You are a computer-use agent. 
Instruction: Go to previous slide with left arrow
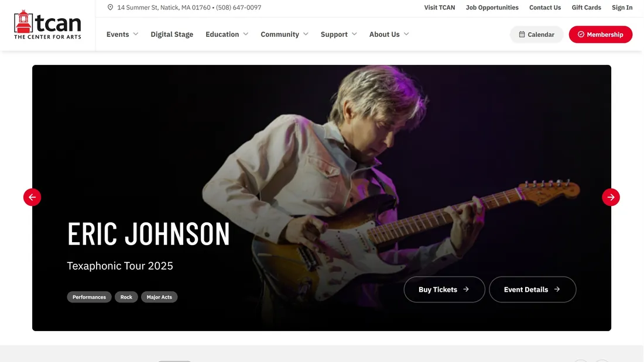(x=32, y=197)
